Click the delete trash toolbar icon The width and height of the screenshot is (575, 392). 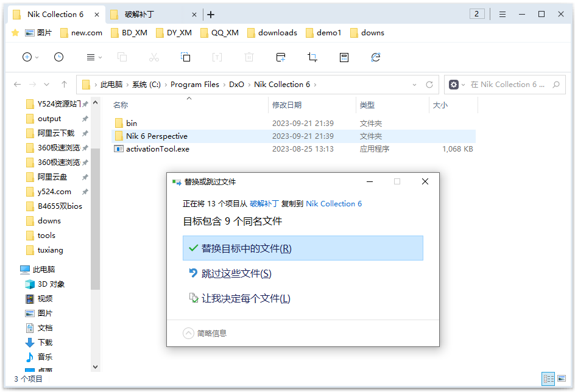pos(249,57)
